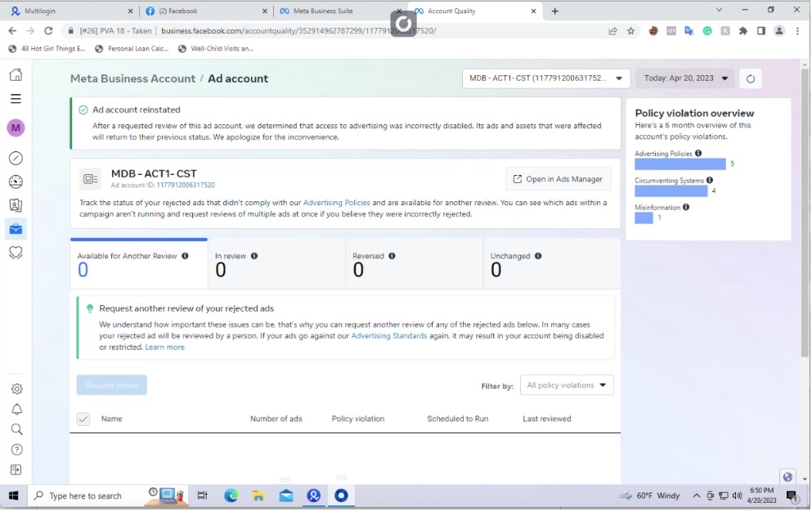Open the heart-shield icon in sidebar
Screen dimensions: 812x511
coord(16,253)
